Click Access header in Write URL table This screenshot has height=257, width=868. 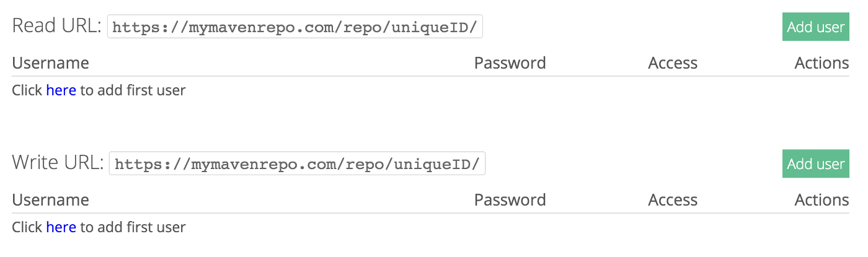pyautogui.click(x=673, y=200)
